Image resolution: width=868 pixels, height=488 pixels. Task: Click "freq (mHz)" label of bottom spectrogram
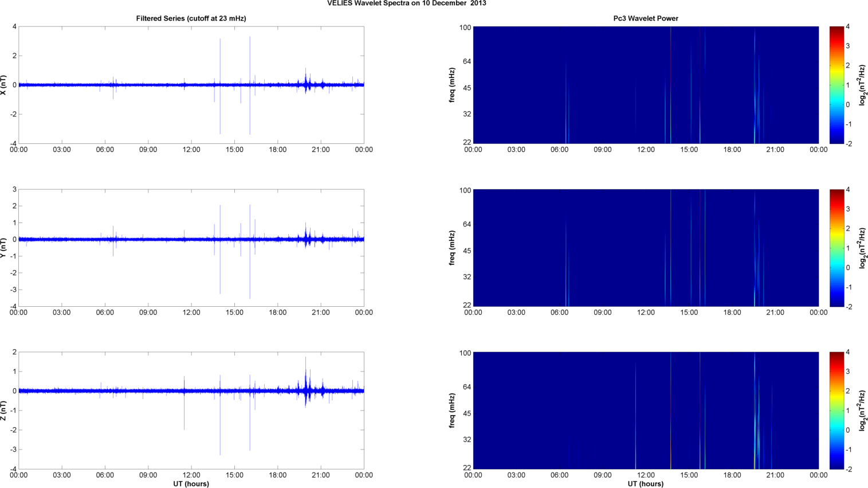pyautogui.click(x=452, y=411)
